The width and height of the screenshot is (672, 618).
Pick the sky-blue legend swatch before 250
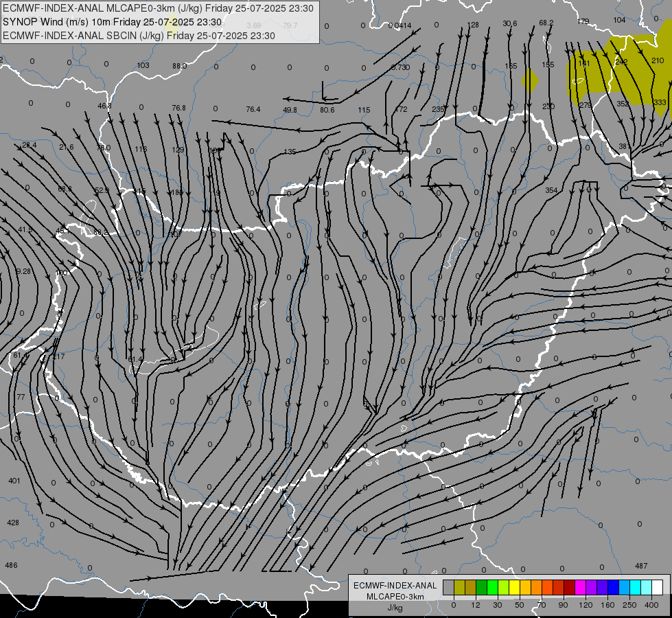pos(625,587)
